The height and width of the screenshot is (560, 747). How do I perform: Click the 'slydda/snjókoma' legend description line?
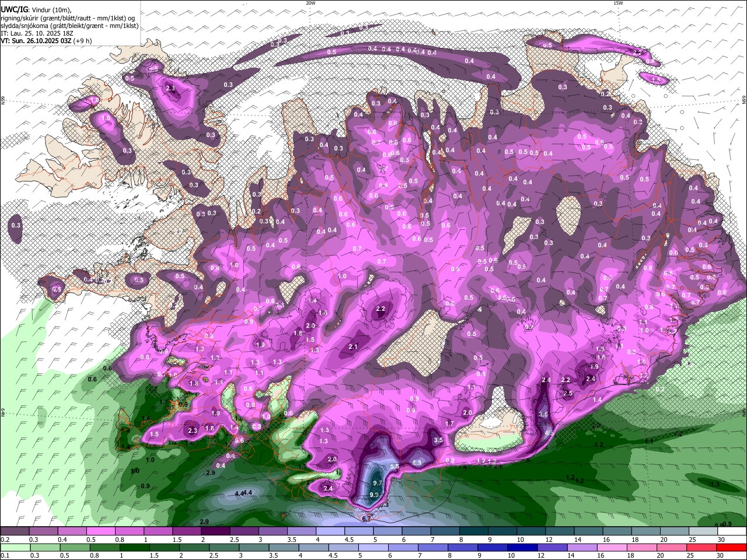click(69, 26)
